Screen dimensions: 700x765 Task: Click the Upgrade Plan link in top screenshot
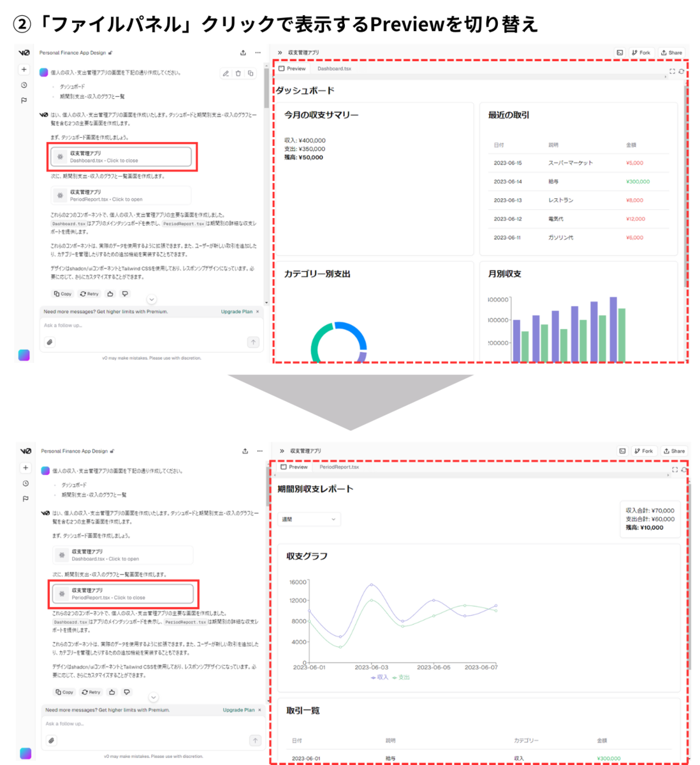click(x=237, y=312)
